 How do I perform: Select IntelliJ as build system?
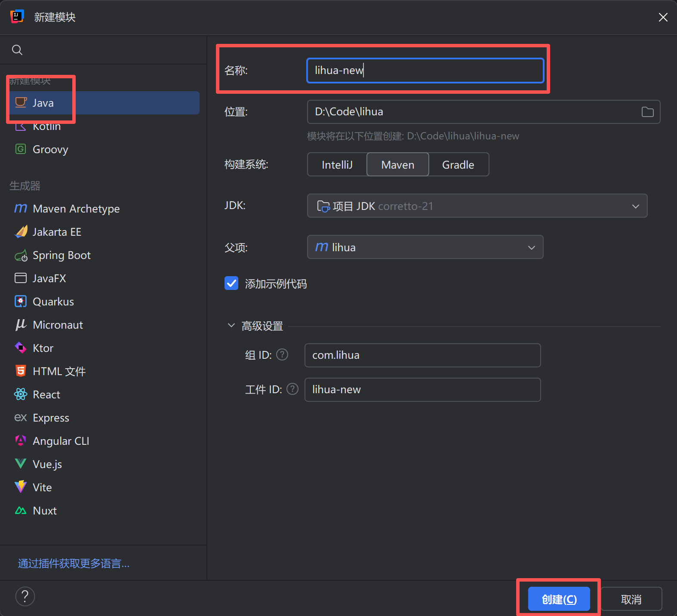click(x=337, y=165)
